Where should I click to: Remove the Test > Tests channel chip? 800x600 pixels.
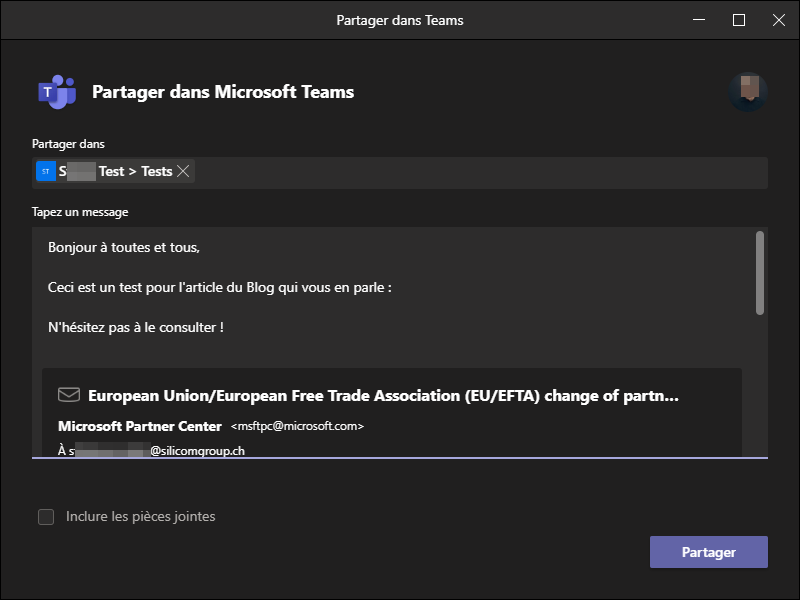(x=183, y=171)
